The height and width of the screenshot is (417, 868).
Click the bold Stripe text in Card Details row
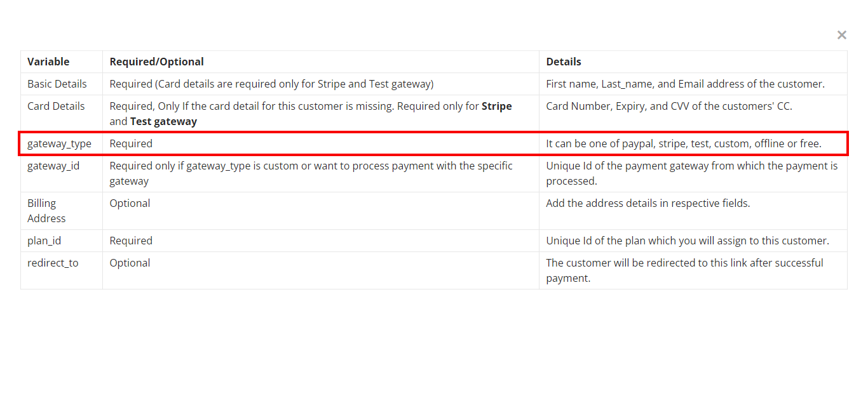pyautogui.click(x=497, y=106)
